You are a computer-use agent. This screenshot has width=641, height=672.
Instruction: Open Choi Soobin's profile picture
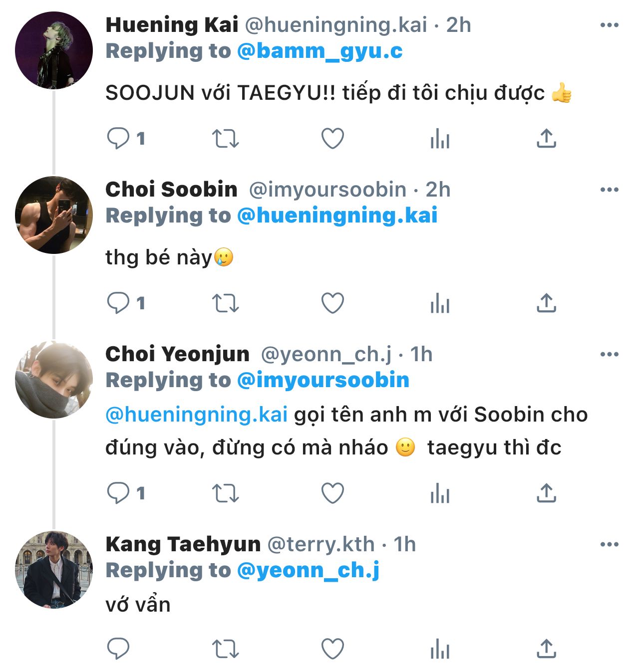pyautogui.click(x=54, y=215)
